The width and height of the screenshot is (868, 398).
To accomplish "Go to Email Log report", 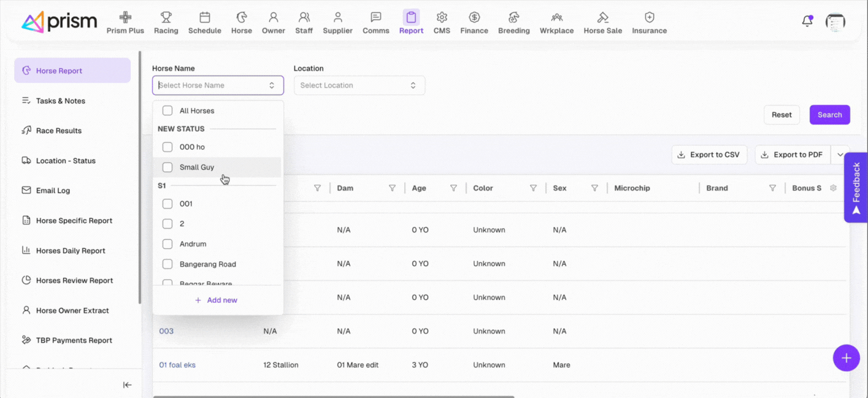I will click(x=53, y=191).
